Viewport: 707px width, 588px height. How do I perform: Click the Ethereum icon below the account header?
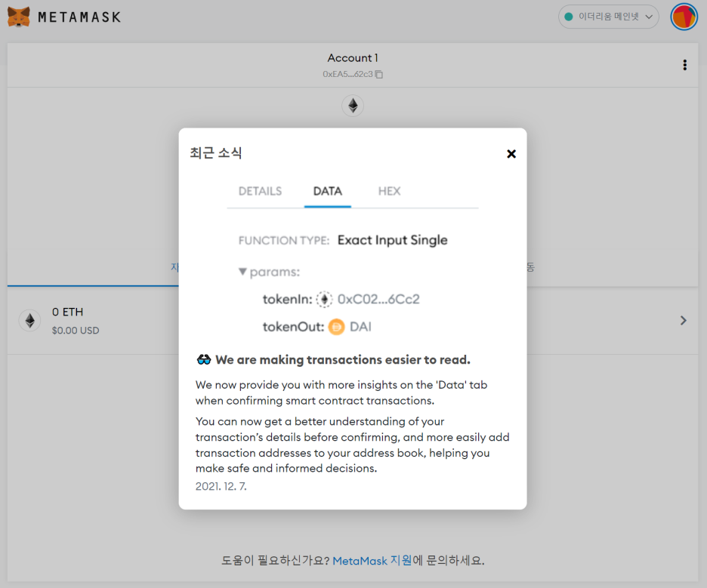pyautogui.click(x=353, y=106)
